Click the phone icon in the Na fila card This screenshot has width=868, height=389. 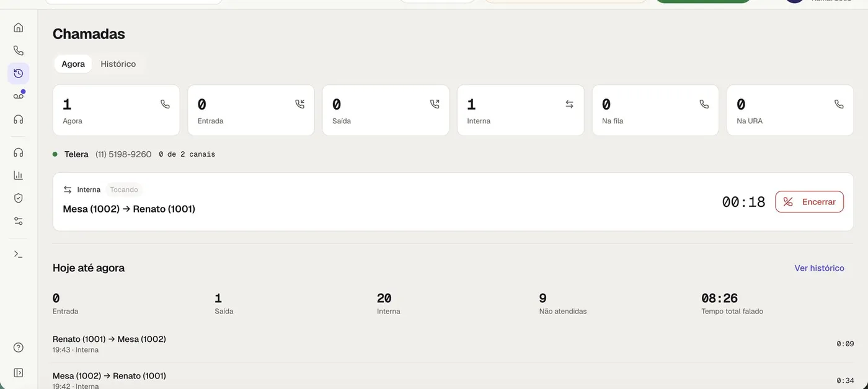click(x=704, y=104)
